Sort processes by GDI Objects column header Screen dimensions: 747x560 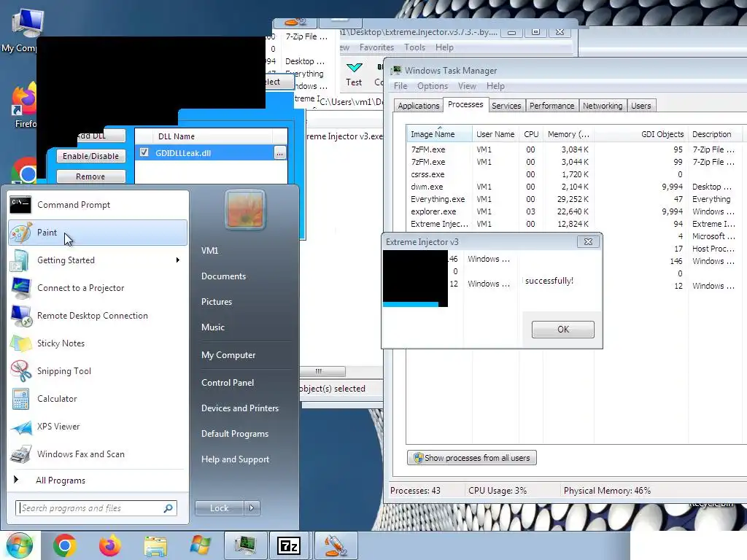tap(641, 134)
